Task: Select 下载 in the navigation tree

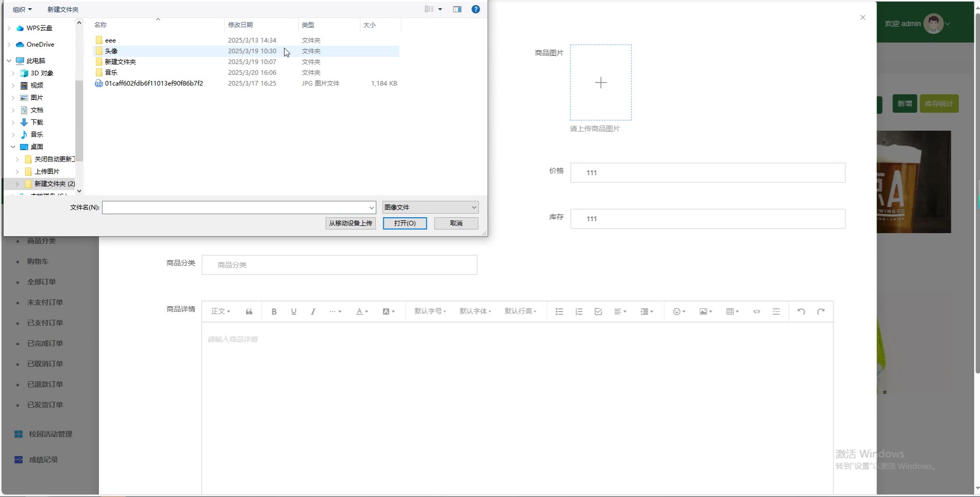Action: click(36, 122)
